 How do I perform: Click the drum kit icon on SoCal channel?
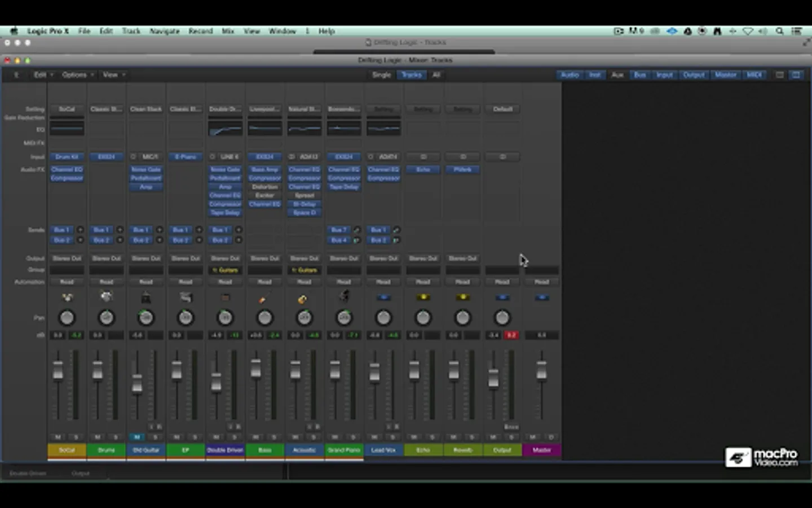tap(67, 297)
